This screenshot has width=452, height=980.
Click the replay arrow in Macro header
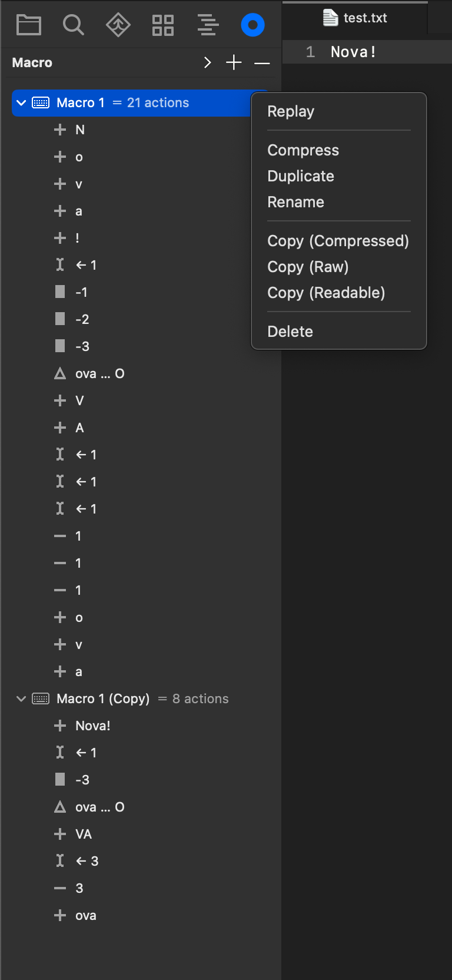207,62
